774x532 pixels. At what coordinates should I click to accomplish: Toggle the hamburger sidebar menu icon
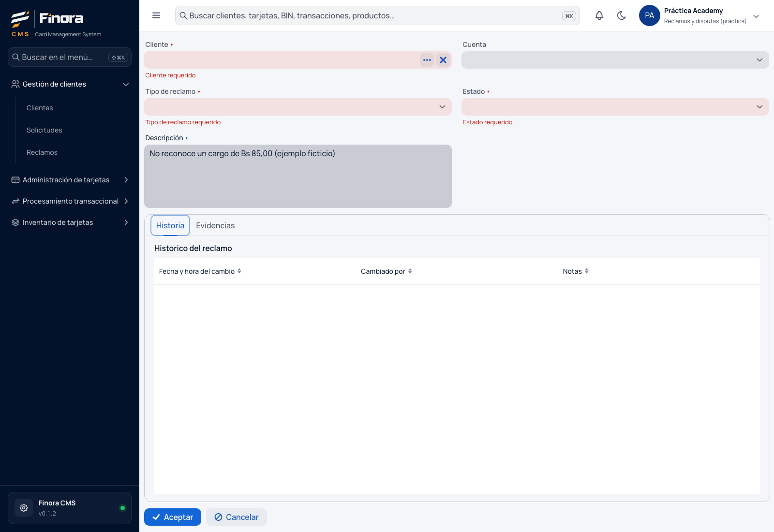[156, 15]
